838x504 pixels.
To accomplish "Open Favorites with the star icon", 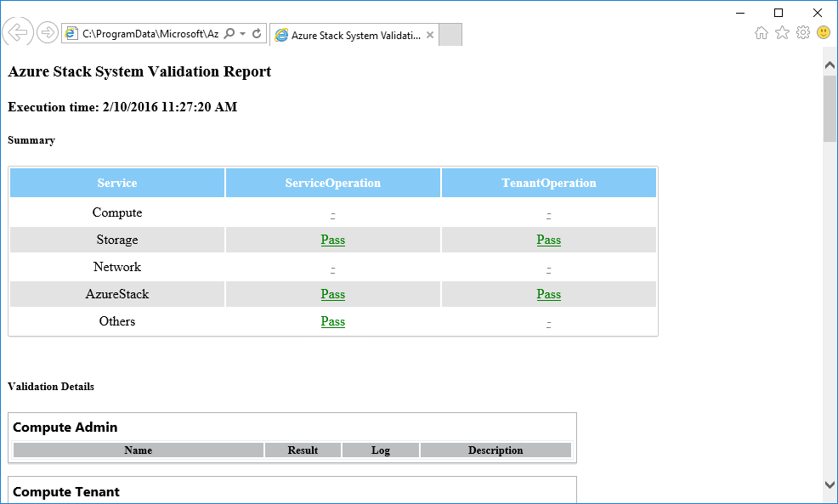I will (783, 32).
